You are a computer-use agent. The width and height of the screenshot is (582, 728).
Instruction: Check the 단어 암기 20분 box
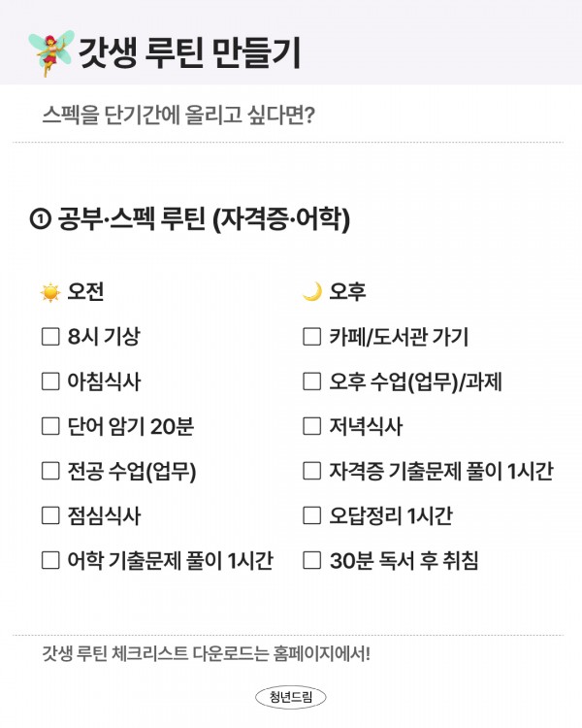50,427
